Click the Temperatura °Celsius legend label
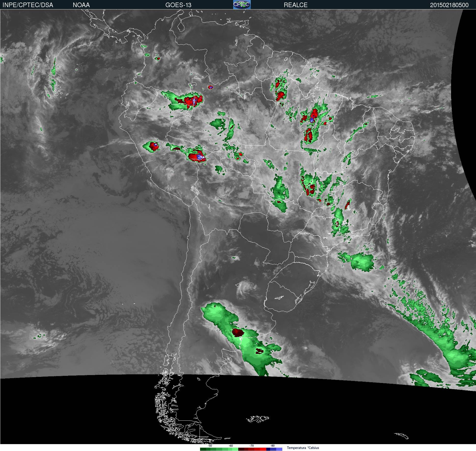 (x=303, y=448)
